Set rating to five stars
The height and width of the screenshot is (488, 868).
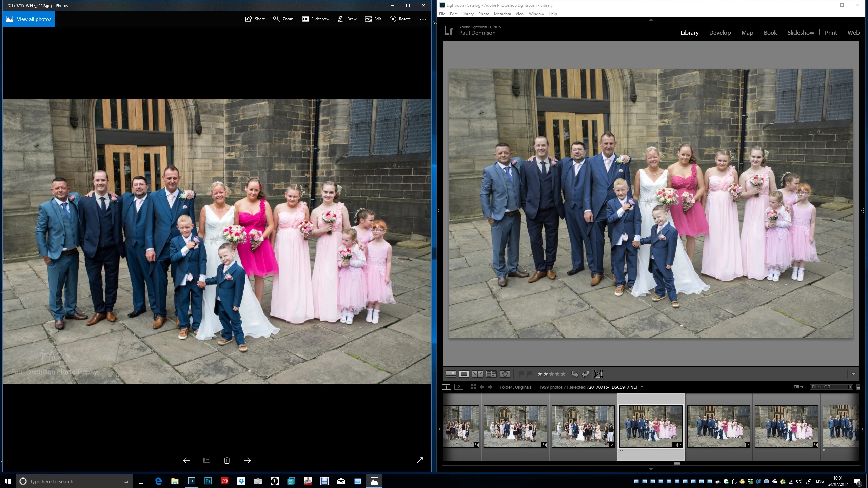(563, 374)
